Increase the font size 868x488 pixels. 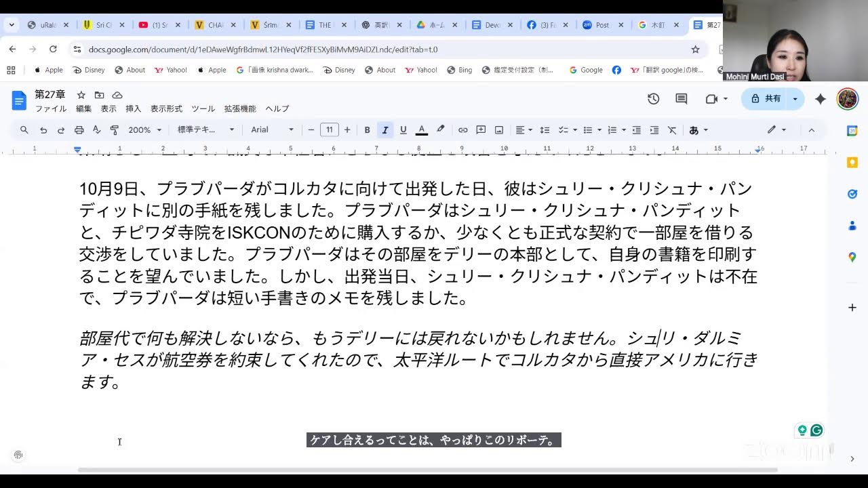pos(347,130)
